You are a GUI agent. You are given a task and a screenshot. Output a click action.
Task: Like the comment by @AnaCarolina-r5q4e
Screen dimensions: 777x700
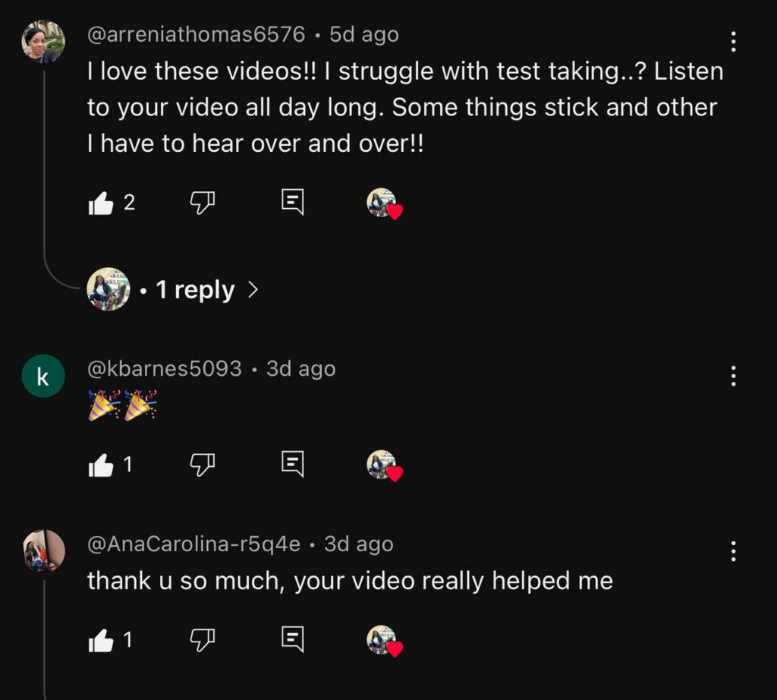(x=101, y=640)
